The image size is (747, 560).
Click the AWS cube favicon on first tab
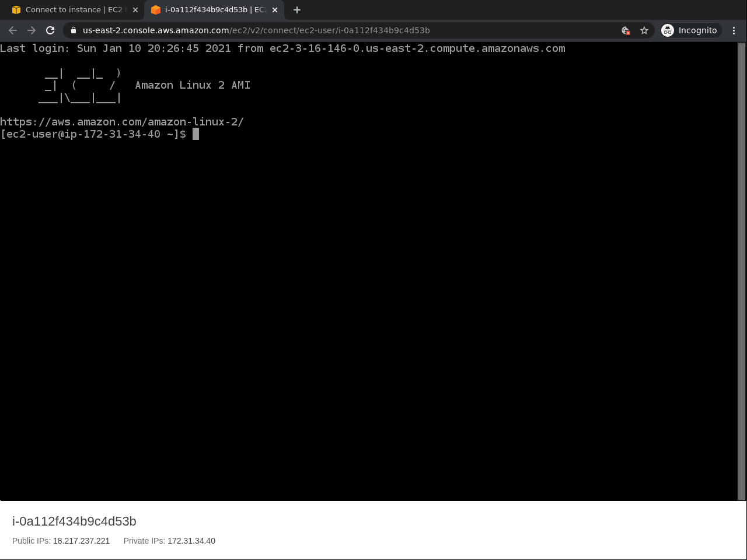click(16, 10)
